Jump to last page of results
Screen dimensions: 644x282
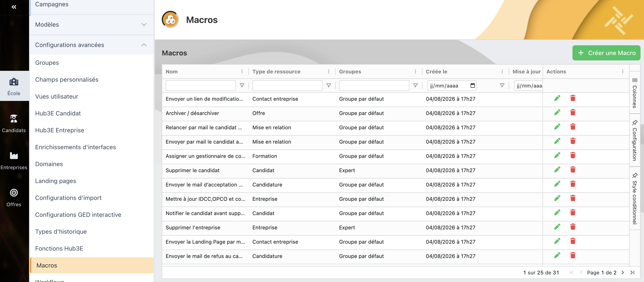point(632,272)
